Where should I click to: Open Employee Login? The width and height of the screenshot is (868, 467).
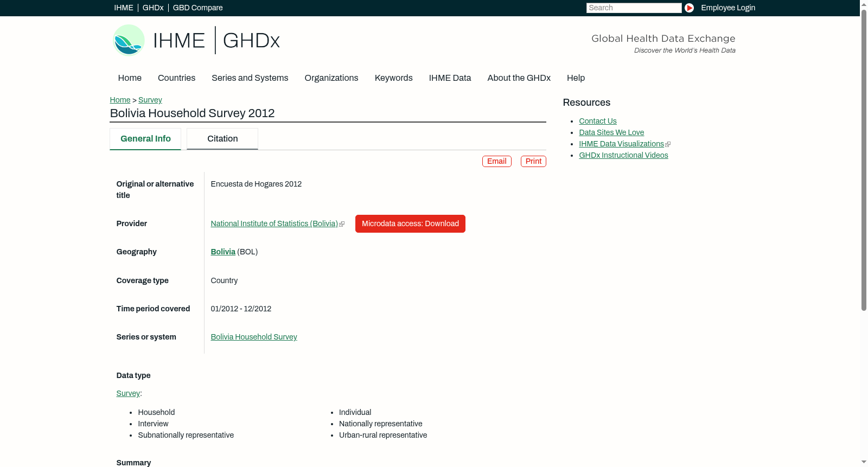click(x=728, y=8)
